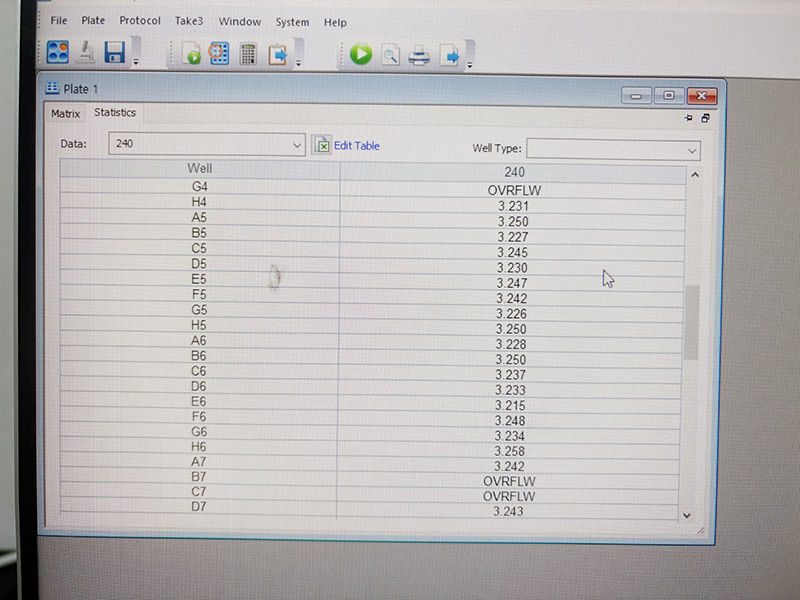This screenshot has width=800, height=600.
Task: Click the Excel icon beside Edit Table
Action: click(321, 145)
